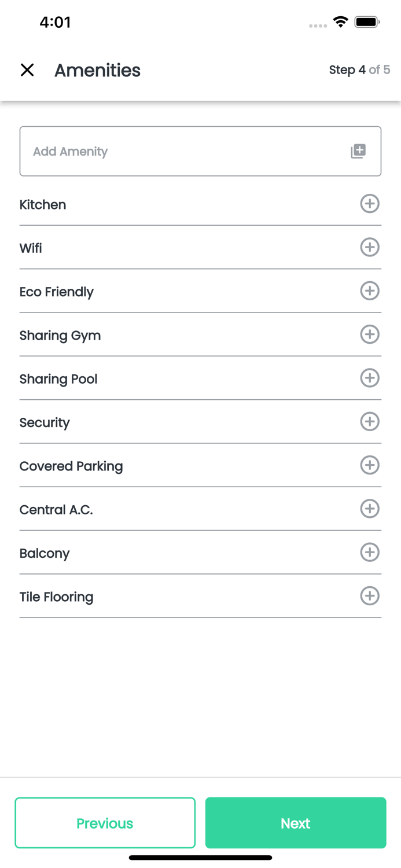
Task: Tap the add-to-library icon in Add Amenity field
Action: point(358,151)
